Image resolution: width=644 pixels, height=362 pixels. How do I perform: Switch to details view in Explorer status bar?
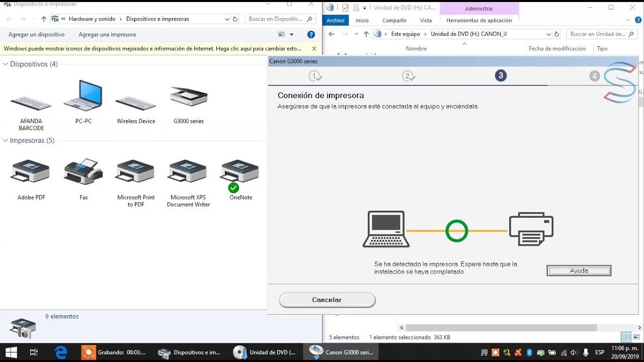click(626, 337)
